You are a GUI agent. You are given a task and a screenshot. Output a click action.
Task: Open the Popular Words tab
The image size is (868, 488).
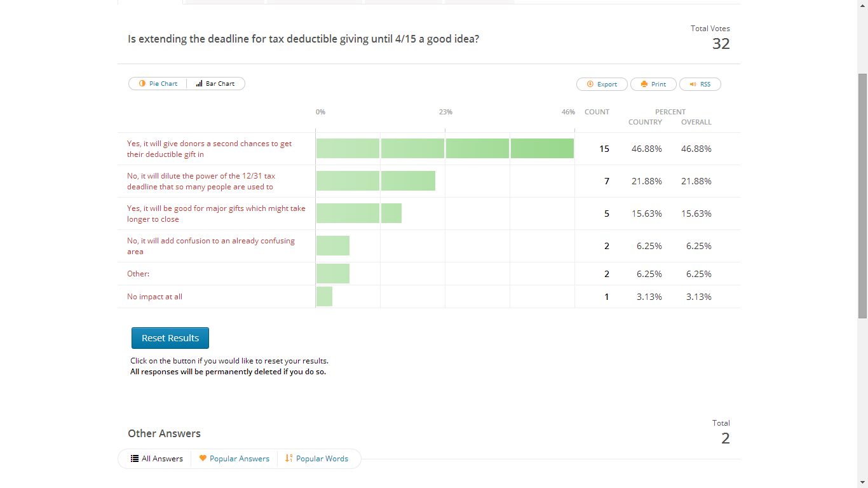click(322, 459)
